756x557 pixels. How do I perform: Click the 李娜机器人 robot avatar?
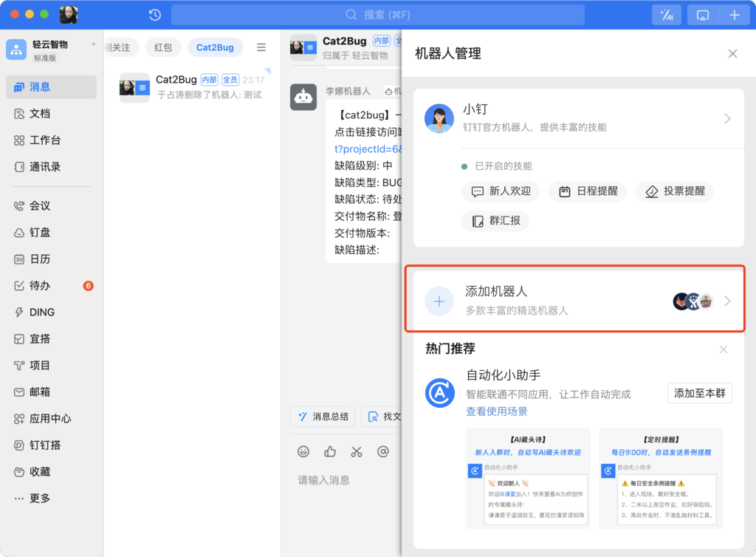[303, 97]
